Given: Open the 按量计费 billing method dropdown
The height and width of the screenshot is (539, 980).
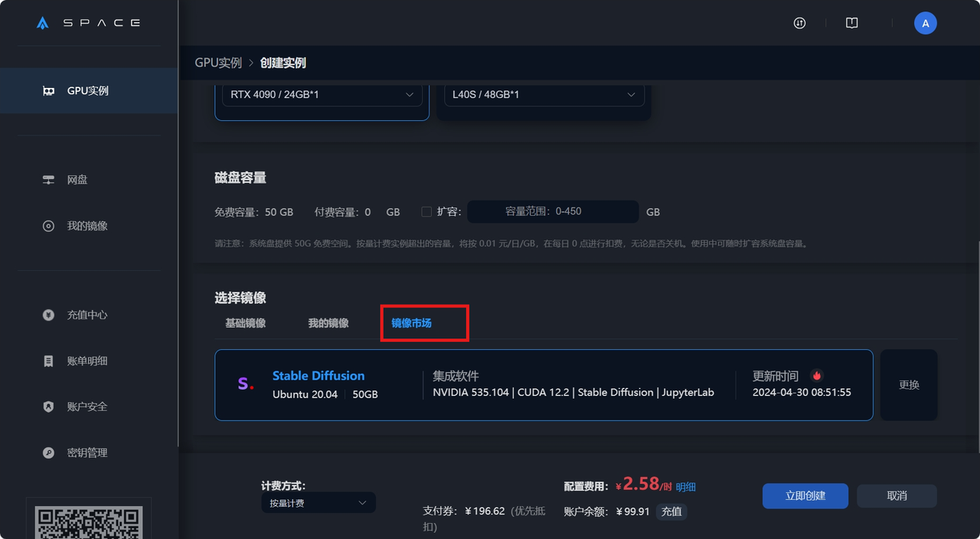Looking at the screenshot, I should coord(318,503).
